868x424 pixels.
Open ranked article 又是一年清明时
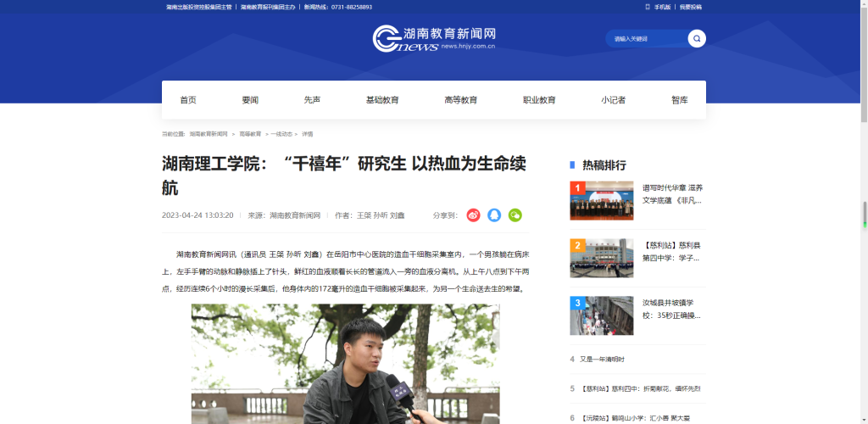[x=602, y=360]
